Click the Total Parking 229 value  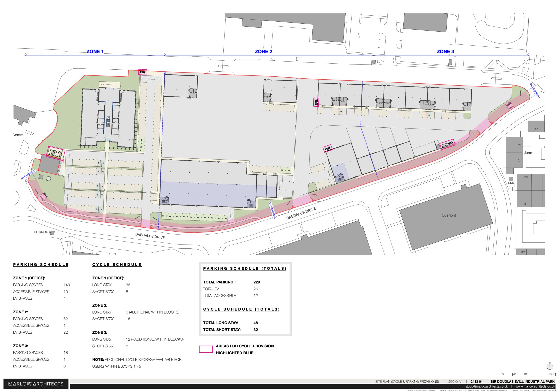[x=256, y=282]
